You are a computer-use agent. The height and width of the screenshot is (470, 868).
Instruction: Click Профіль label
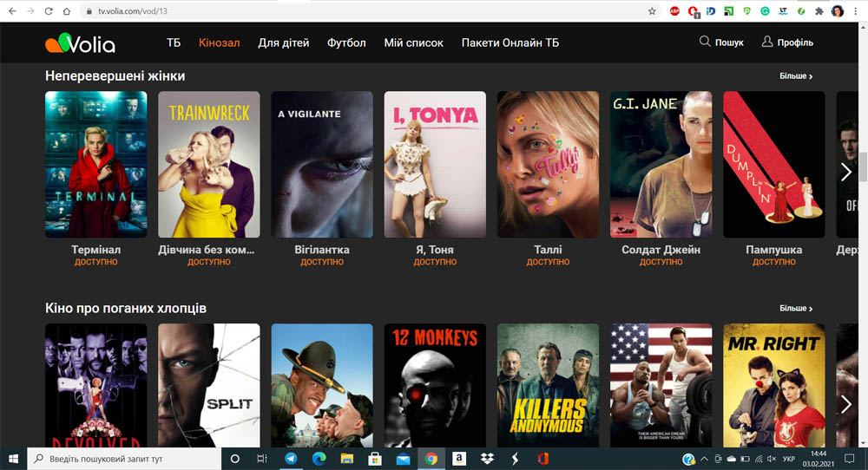click(x=795, y=42)
